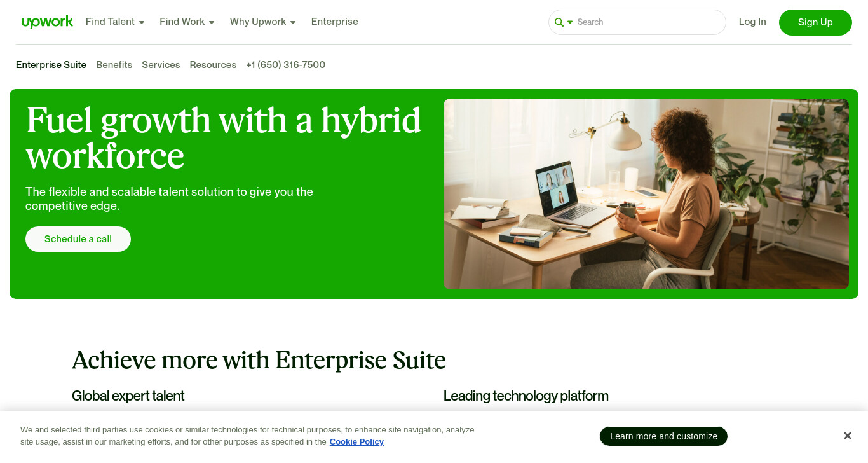868x463 pixels.
Task: Dismiss the cookie banner with X
Action: pyautogui.click(x=847, y=436)
